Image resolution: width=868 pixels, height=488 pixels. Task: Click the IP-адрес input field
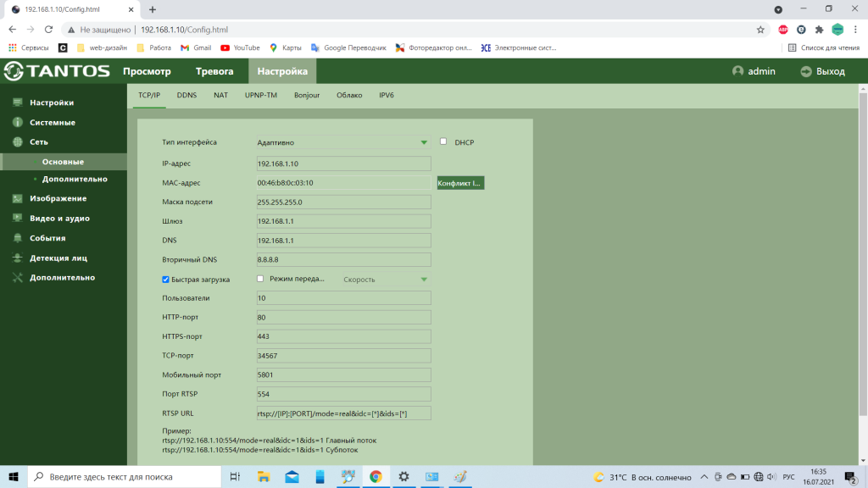pyautogui.click(x=343, y=164)
